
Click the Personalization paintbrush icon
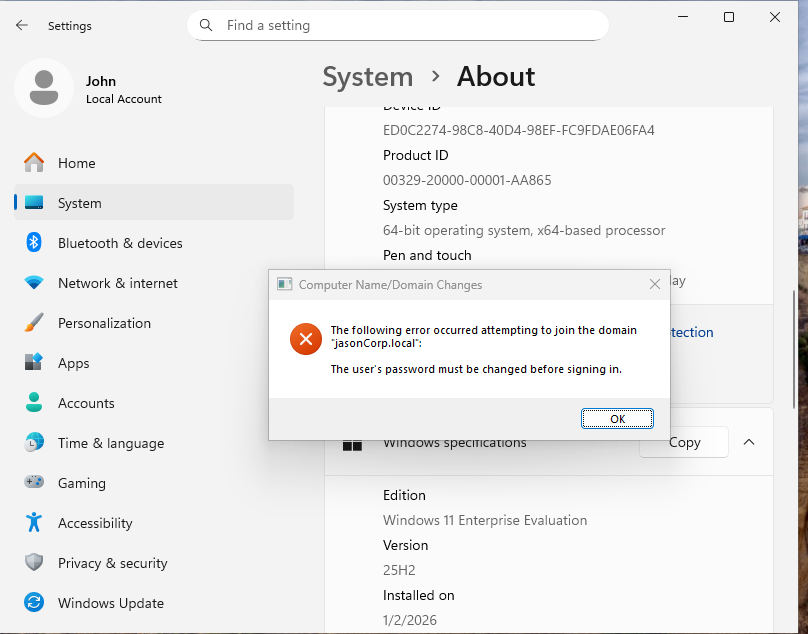point(34,323)
